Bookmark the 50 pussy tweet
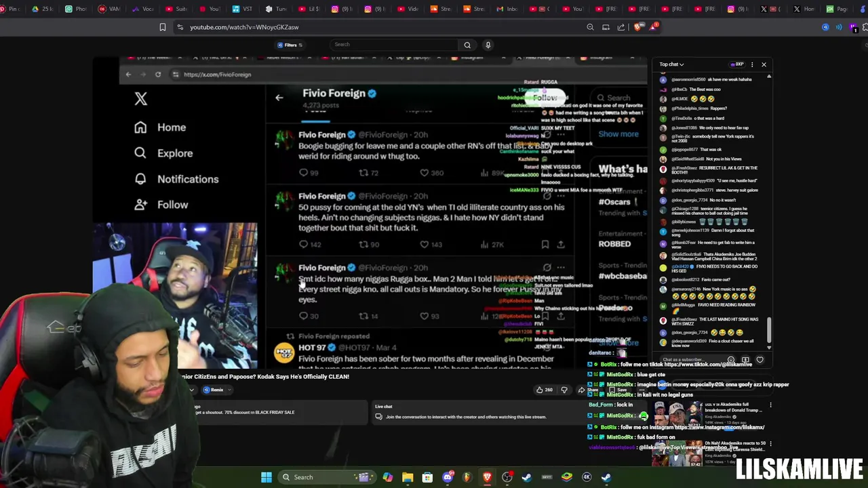This screenshot has width=868, height=488. point(545,244)
